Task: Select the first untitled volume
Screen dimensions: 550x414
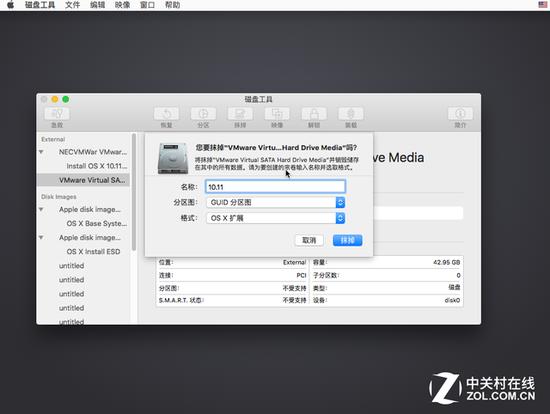Action: tap(72, 266)
